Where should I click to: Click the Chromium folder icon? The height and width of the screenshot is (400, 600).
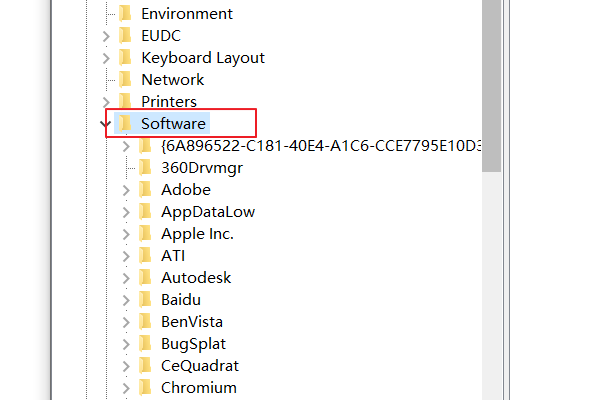click(145, 387)
